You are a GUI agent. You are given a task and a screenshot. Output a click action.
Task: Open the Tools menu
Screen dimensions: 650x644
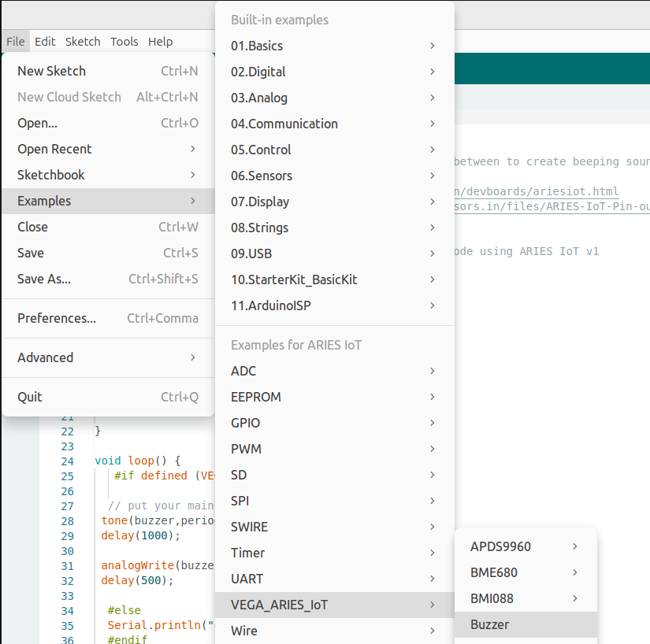click(124, 42)
